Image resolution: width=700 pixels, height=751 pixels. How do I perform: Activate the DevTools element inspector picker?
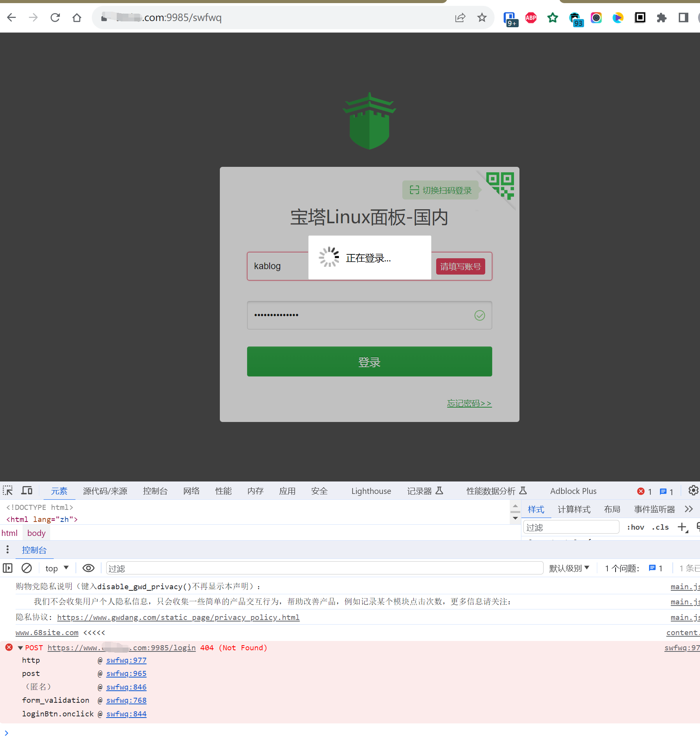(x=8, y=490)
